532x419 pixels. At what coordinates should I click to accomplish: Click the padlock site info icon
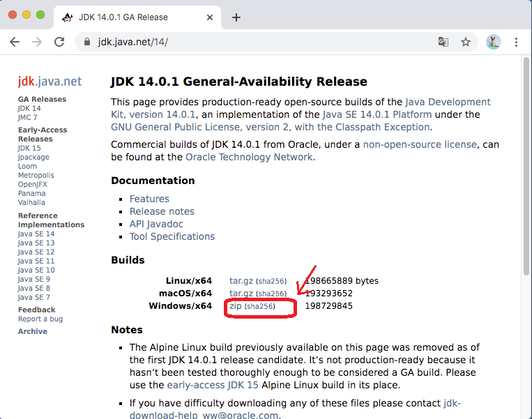point(87,42)
